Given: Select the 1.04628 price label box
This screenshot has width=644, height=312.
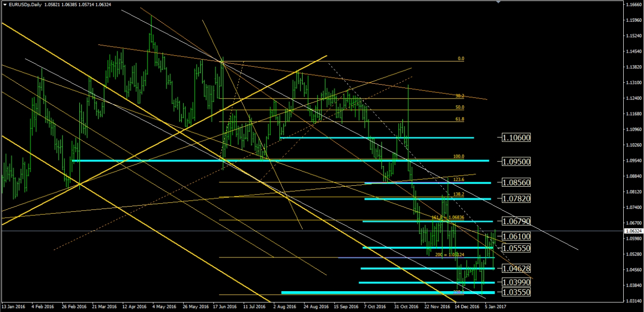Looking at the screenshot, I should (x=516, y=268).
